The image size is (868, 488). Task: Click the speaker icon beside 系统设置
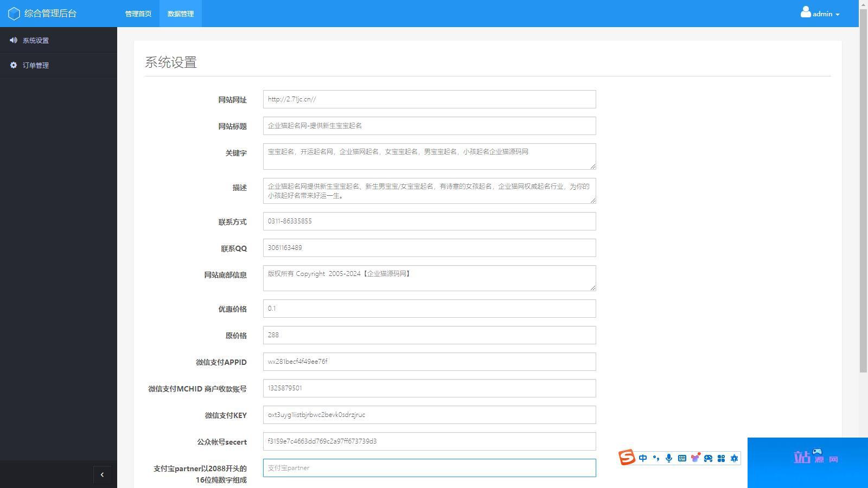[14, 40]
